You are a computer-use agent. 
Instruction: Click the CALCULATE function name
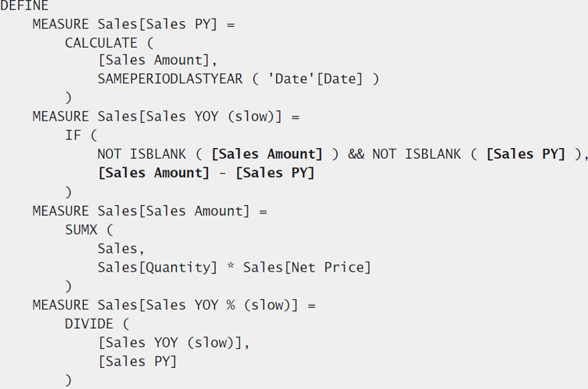click(101, 43)
